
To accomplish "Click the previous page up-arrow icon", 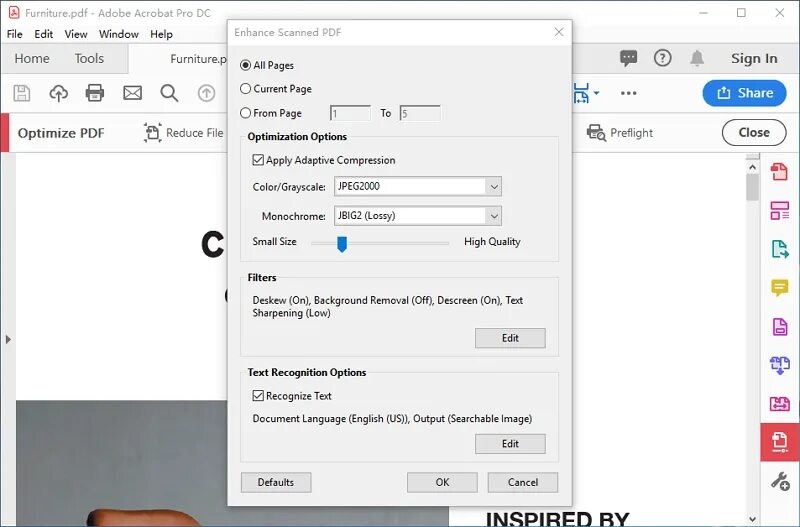I will click(x=206, y=93).
